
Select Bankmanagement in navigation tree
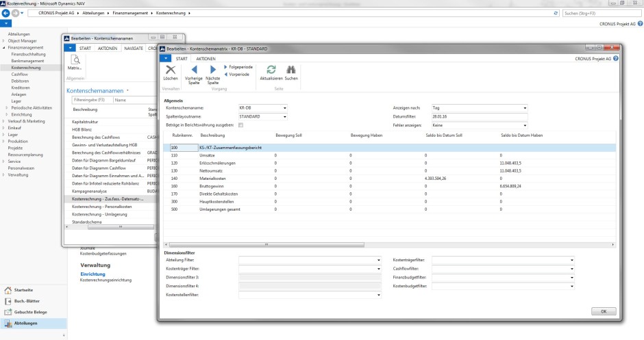[x=28, y=61]
